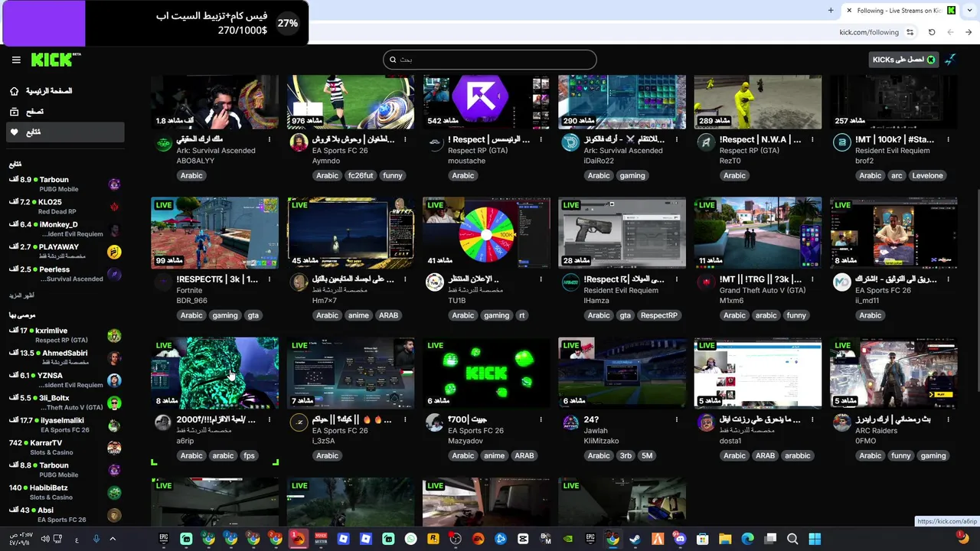
Task: Expand Show More in followed list
Action: click(21, 295)
